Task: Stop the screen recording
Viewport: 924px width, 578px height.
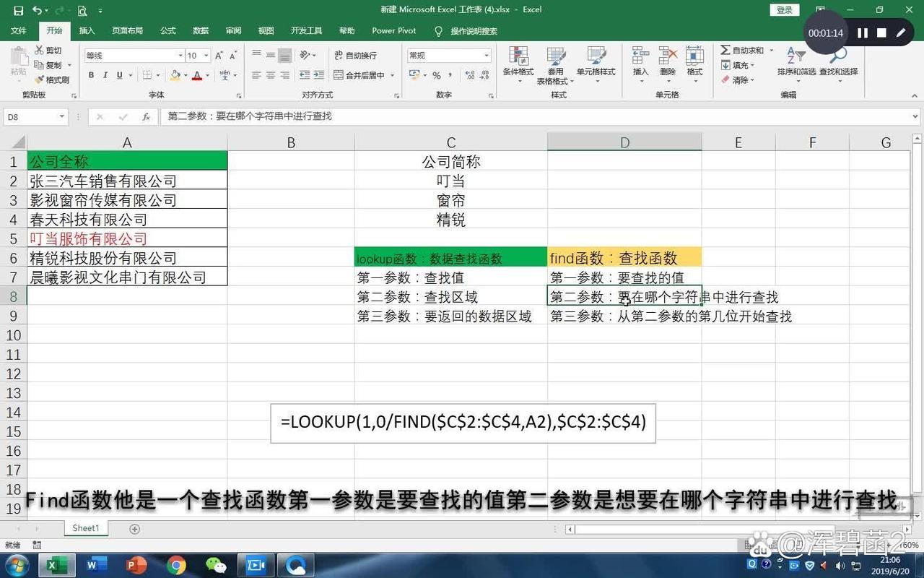Action: pyautogui.click(x=881, y=33)
